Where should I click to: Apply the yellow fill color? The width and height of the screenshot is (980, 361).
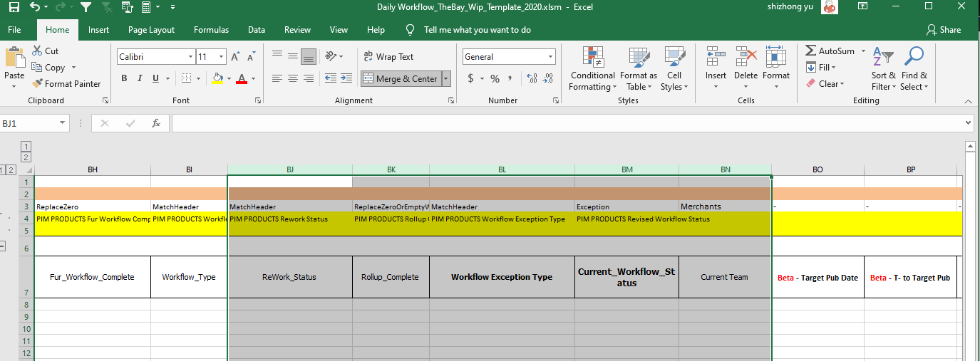pos(218,78)
